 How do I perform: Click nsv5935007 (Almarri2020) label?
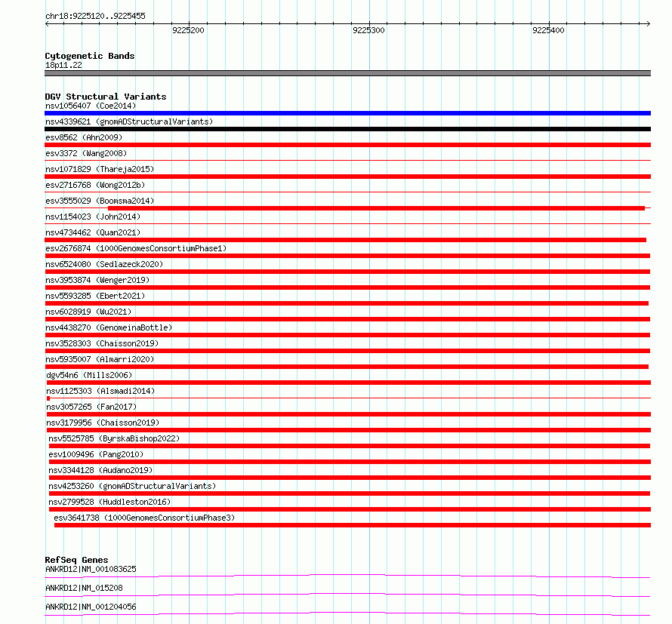pos(100,359)
